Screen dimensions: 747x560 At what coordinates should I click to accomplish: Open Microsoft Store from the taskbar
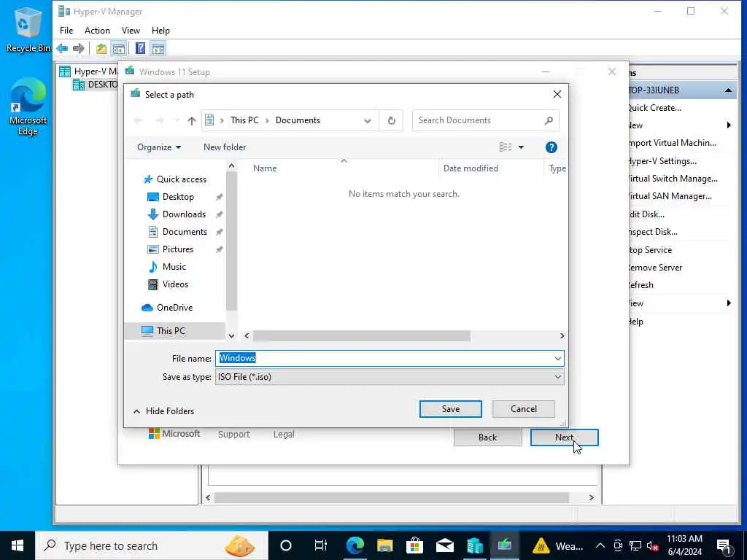415,545
